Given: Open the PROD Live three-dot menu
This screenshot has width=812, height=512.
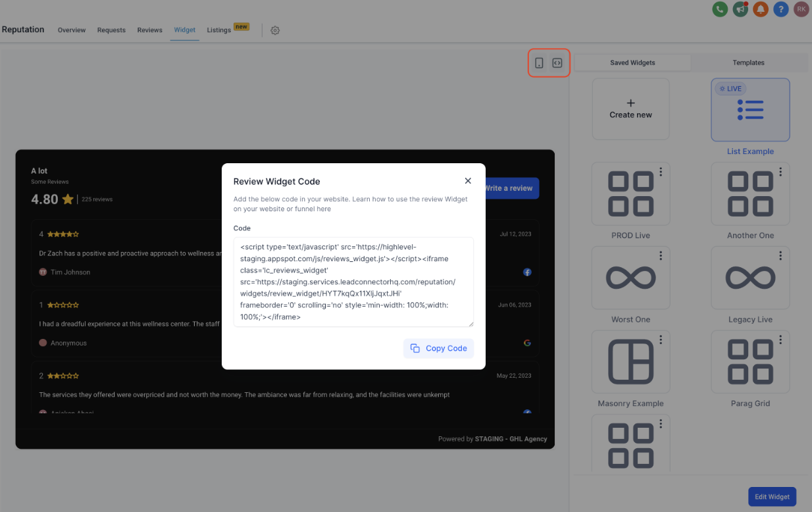Looking at the screenshot, I should point(661,172).
